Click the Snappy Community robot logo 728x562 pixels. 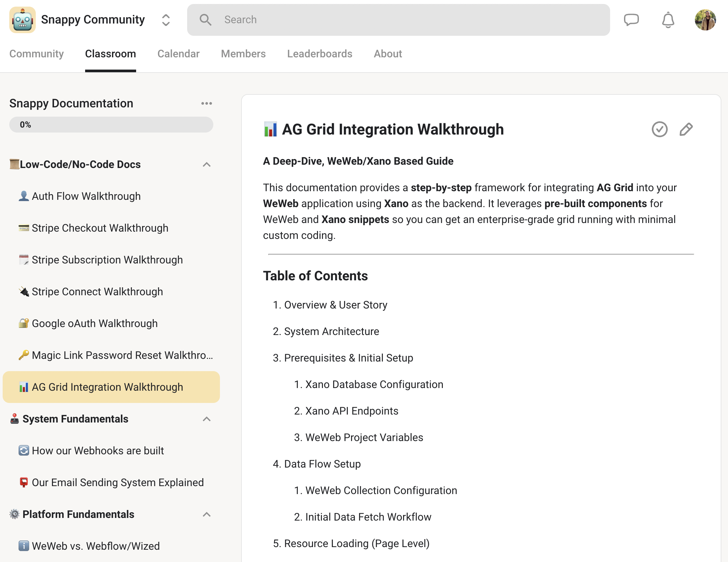coord(22,20)
